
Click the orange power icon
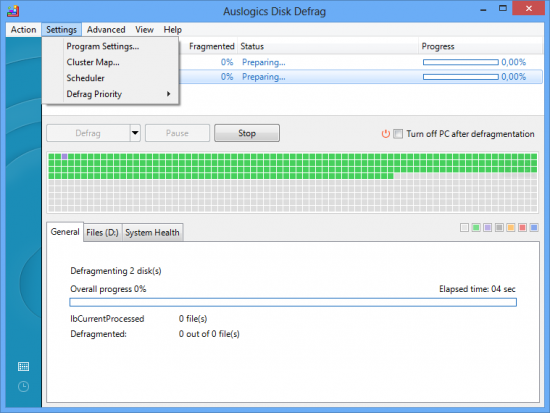[385, 134]
